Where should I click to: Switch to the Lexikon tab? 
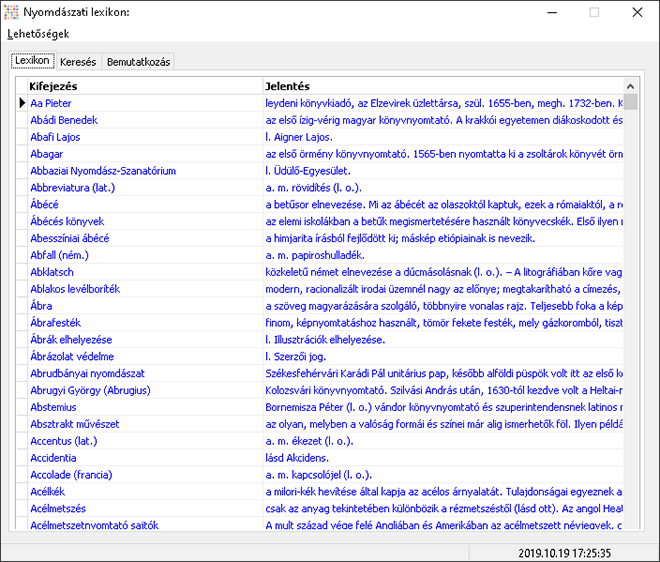[x=32, y=61]
